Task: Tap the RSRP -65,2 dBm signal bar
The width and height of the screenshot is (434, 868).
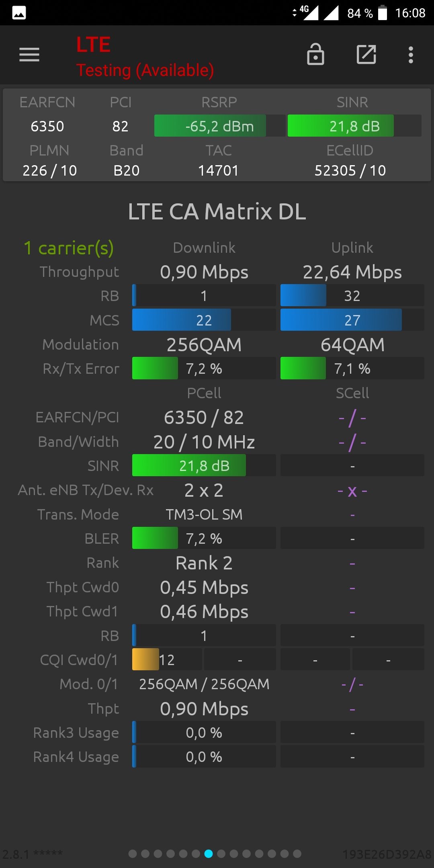Action: (220, 126)
